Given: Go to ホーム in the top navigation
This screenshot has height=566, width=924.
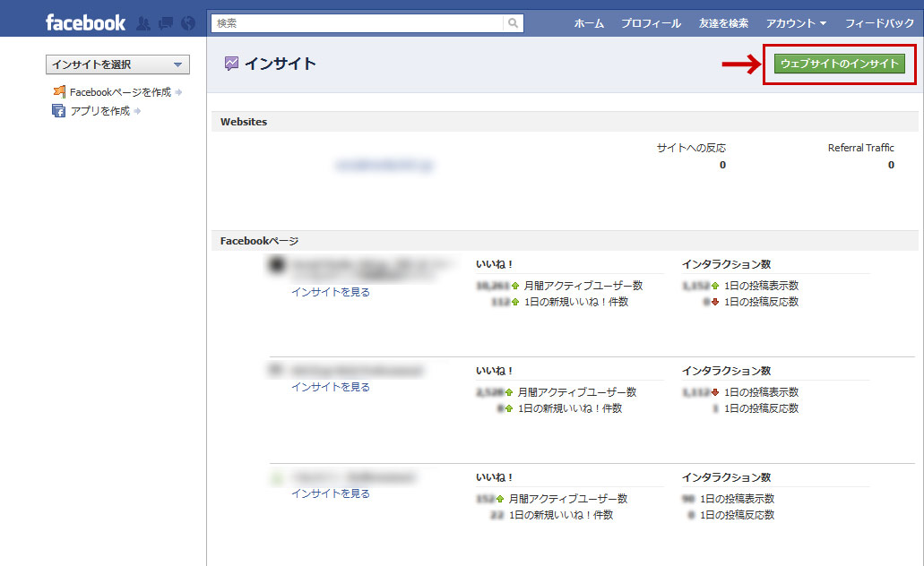Looking at the screenshot, I should 589,23.
